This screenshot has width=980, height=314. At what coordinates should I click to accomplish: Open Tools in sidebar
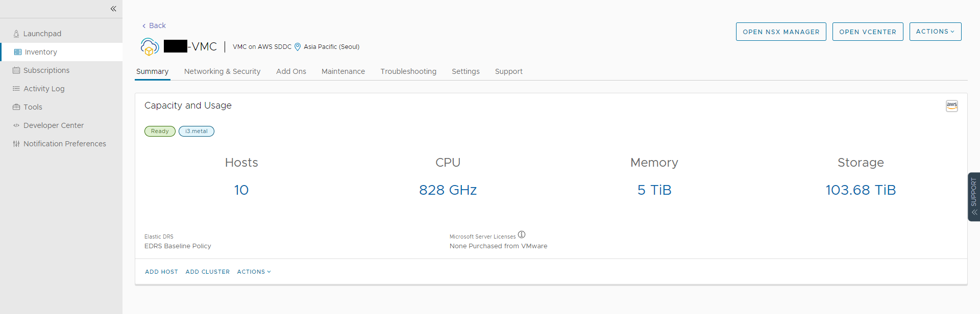(61, 107)
